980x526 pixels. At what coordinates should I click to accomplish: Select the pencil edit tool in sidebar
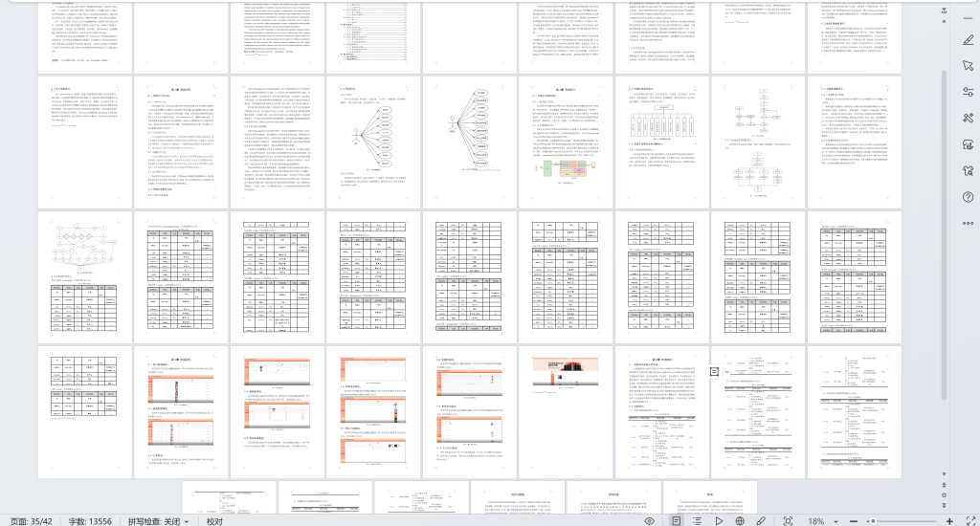coord(969,40)
